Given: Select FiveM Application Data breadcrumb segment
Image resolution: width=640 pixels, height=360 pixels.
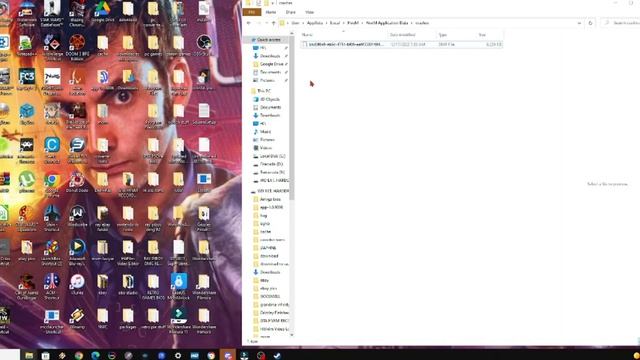Looking at the screenshot, I should click(387, 23).
